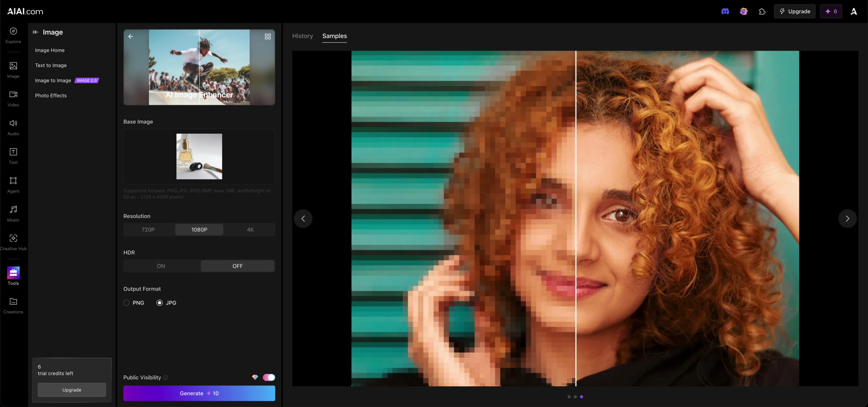Open the Text section in sidebar

pos(13,156)
